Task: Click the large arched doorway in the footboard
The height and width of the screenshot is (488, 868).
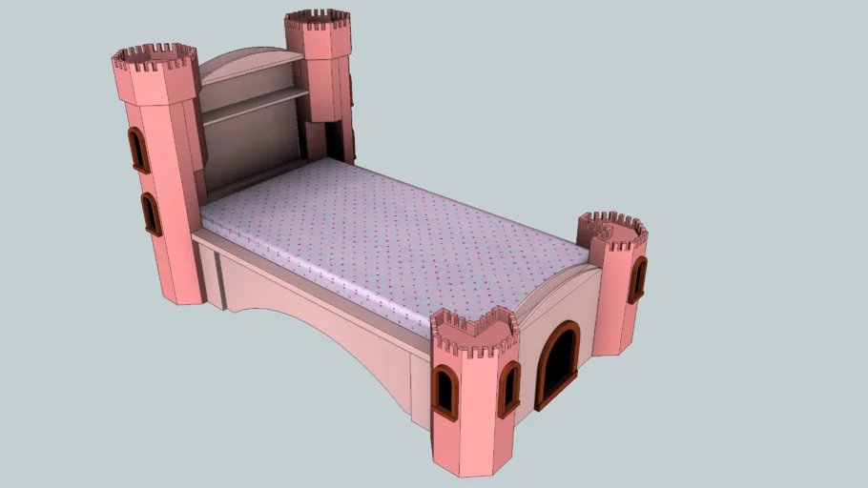Action: [557, 365]
